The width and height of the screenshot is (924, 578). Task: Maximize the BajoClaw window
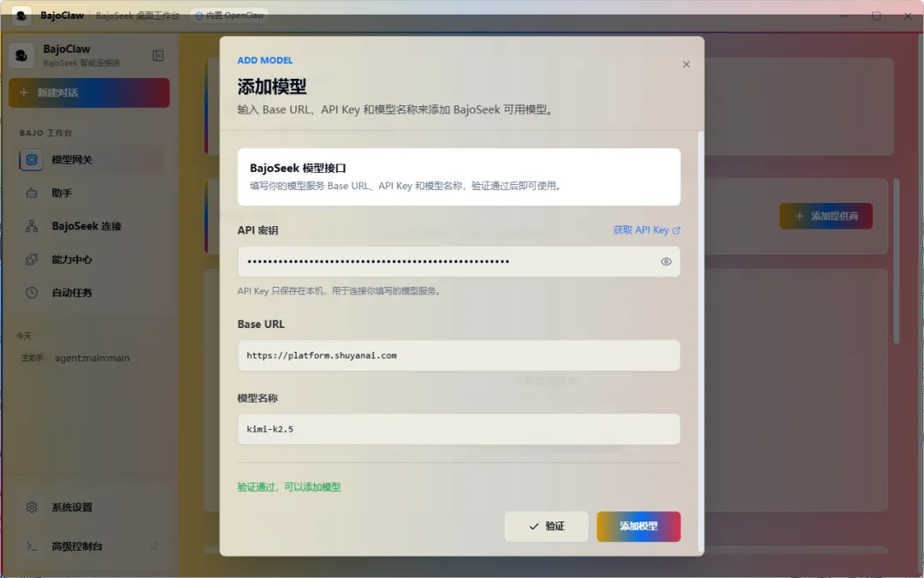click(876, 16)
